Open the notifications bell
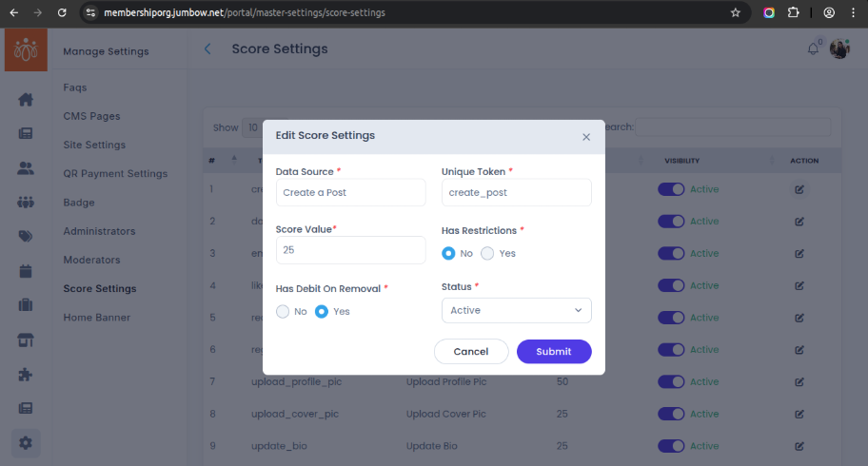 813,49
